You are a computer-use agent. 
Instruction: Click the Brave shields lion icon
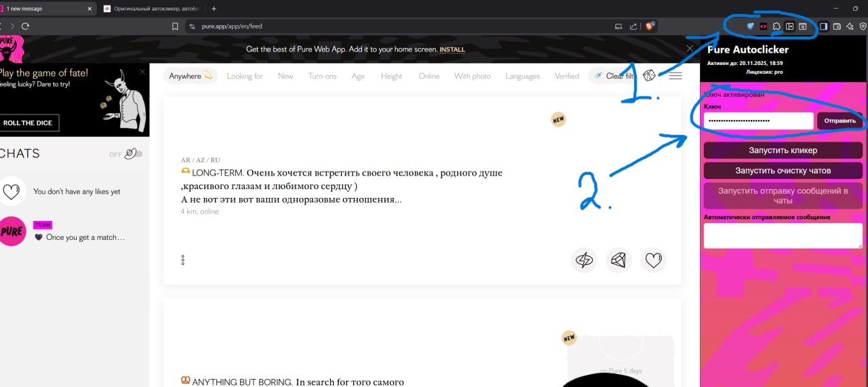[649, 26]
